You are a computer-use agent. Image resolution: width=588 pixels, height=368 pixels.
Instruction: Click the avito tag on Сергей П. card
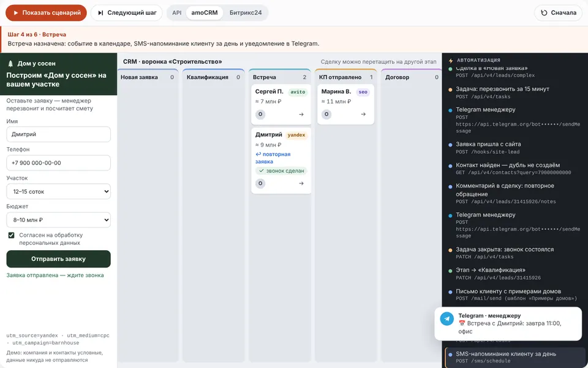coord(298,92)
